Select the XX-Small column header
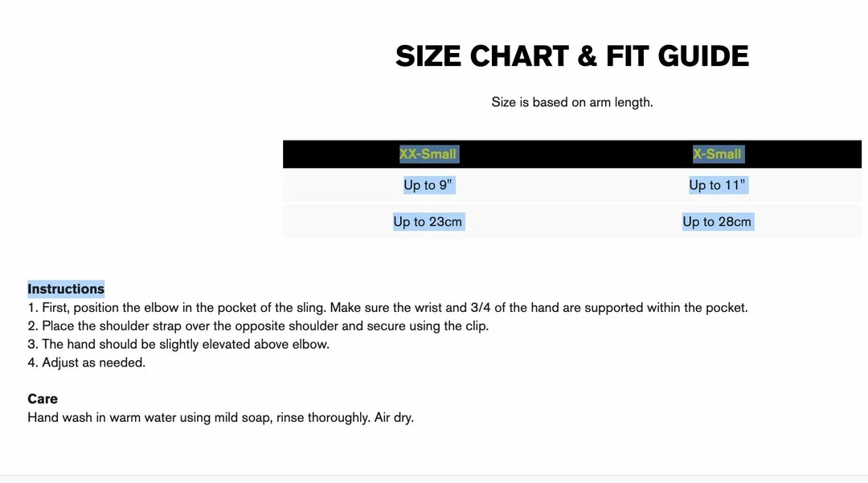The image size is (868, 483). tap(428, 154)
